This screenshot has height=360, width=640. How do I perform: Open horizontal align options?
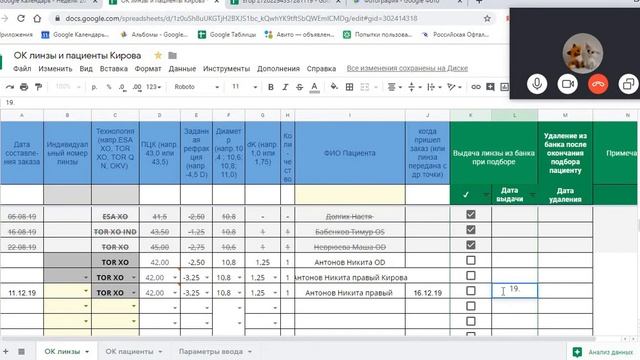click(x=394, y=87)
